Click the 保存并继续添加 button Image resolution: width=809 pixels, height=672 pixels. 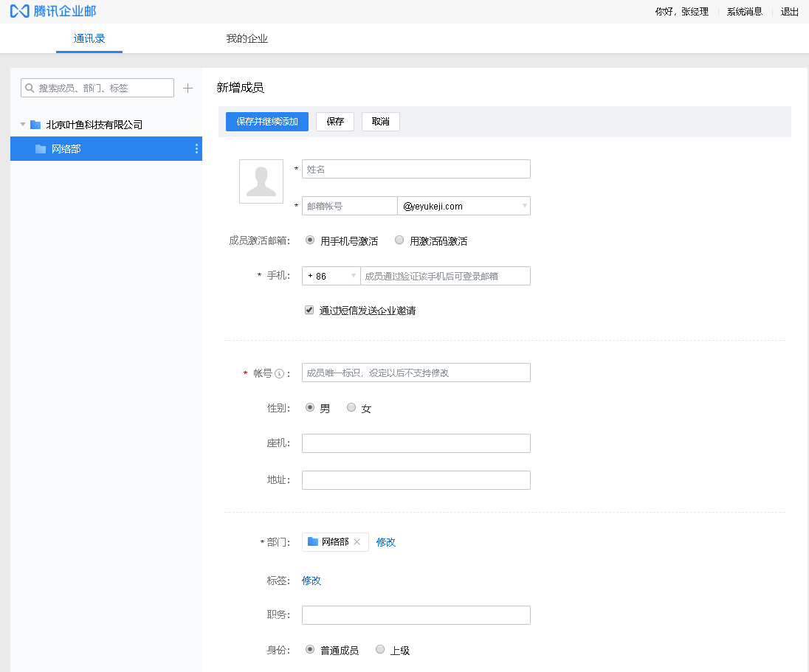click(266, 121)
